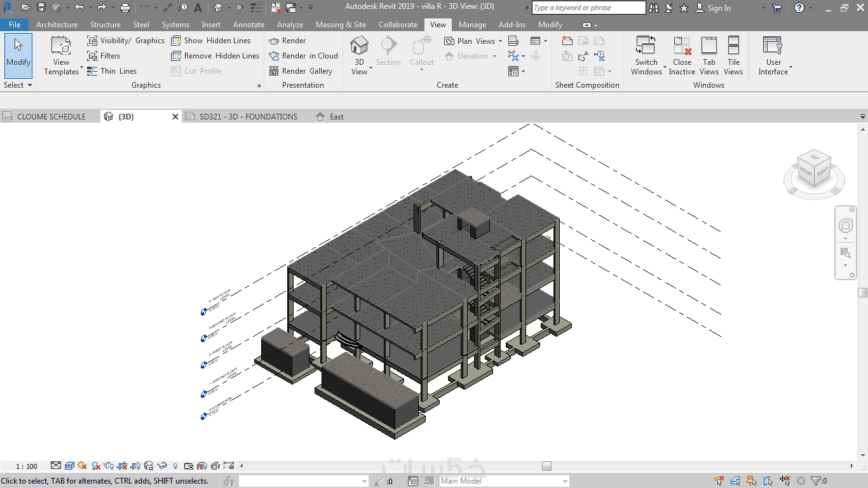
Task: Switch to the East view tab
Action: click(x=336, y=117)
